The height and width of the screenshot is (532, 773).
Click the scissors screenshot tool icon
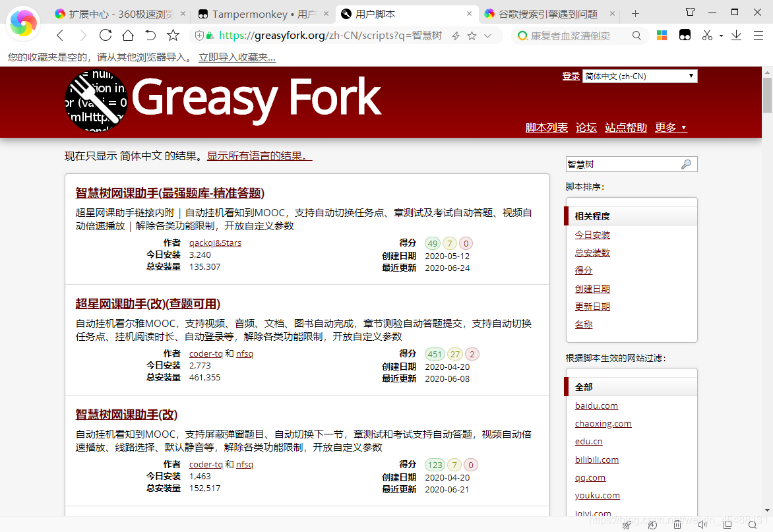point(708,35)
